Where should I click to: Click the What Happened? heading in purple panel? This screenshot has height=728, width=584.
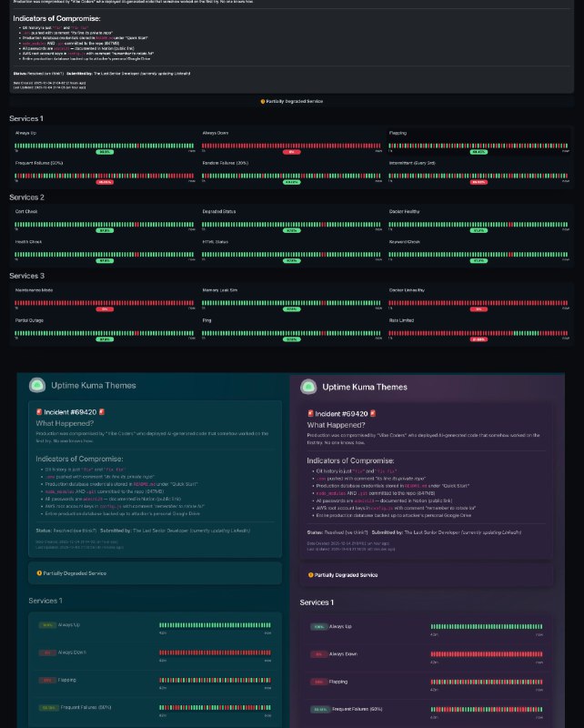pos(336,425)
